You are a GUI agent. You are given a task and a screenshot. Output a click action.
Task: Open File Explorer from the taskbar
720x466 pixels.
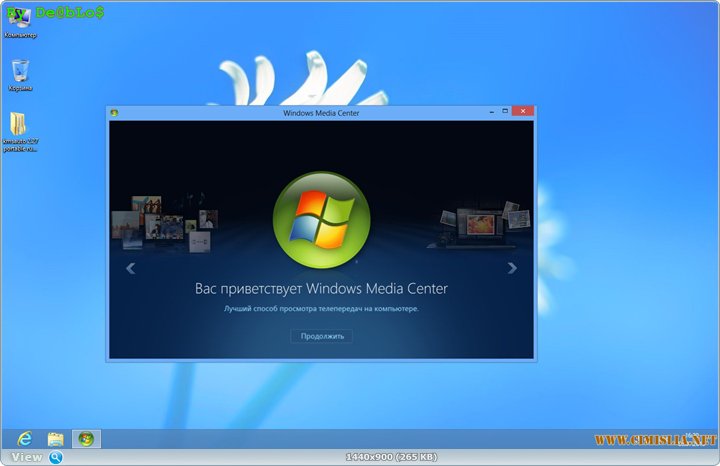55,439
